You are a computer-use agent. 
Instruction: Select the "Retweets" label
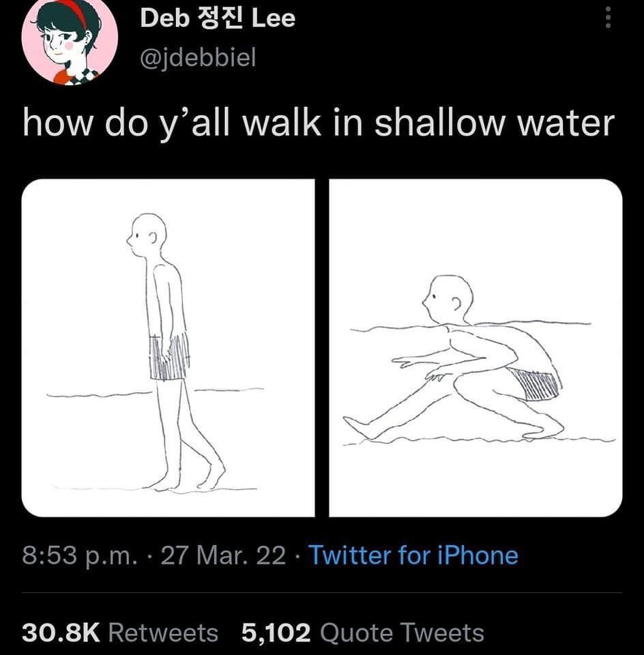(x=164, y=632)
